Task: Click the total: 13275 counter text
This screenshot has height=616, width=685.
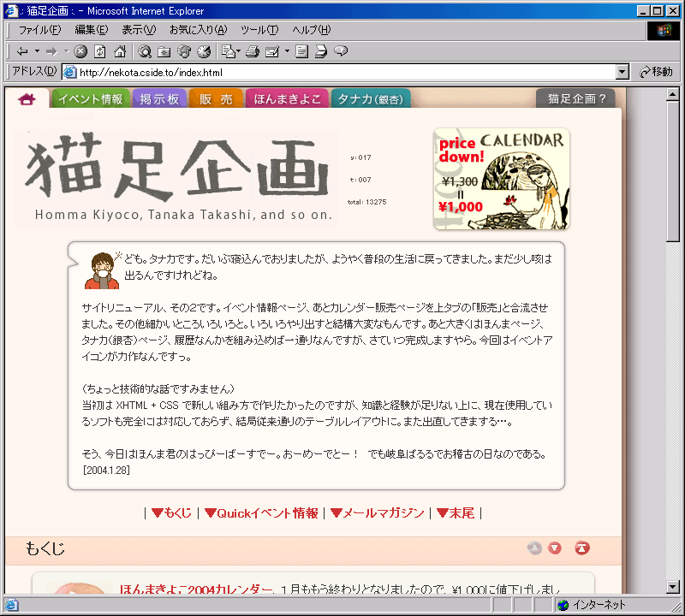Action: click(x=367, y=202)
